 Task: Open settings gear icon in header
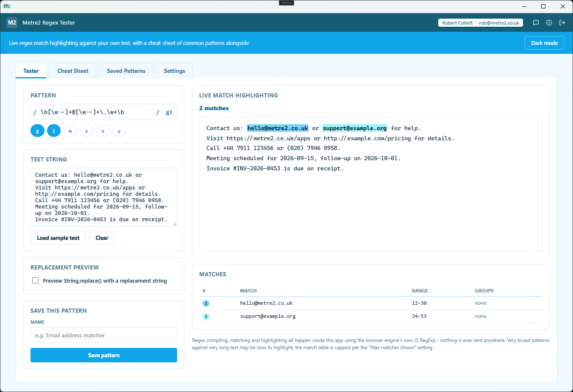click(x=549, y=23)
